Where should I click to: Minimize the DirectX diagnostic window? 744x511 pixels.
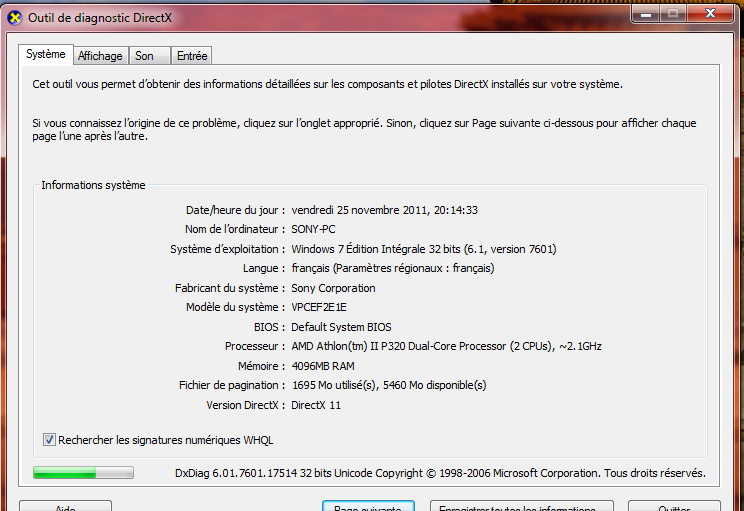[640, 14]
